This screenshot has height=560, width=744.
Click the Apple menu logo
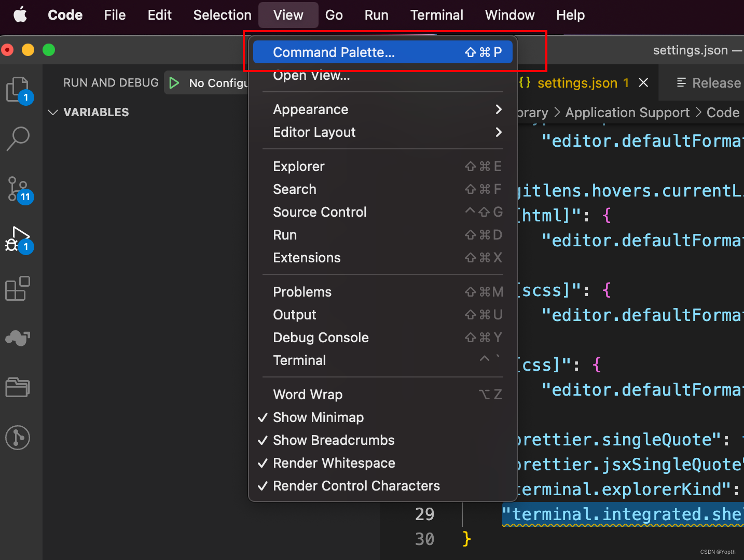(20, 15)
